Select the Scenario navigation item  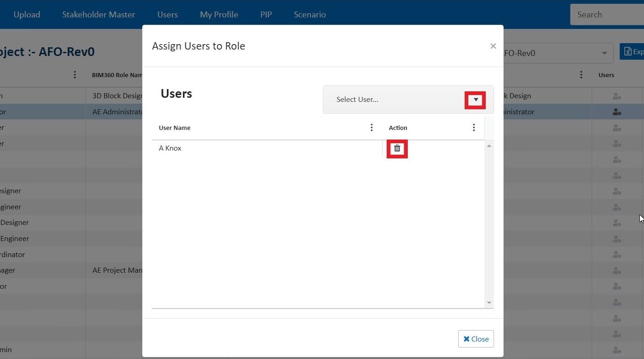tap(310, 15)
